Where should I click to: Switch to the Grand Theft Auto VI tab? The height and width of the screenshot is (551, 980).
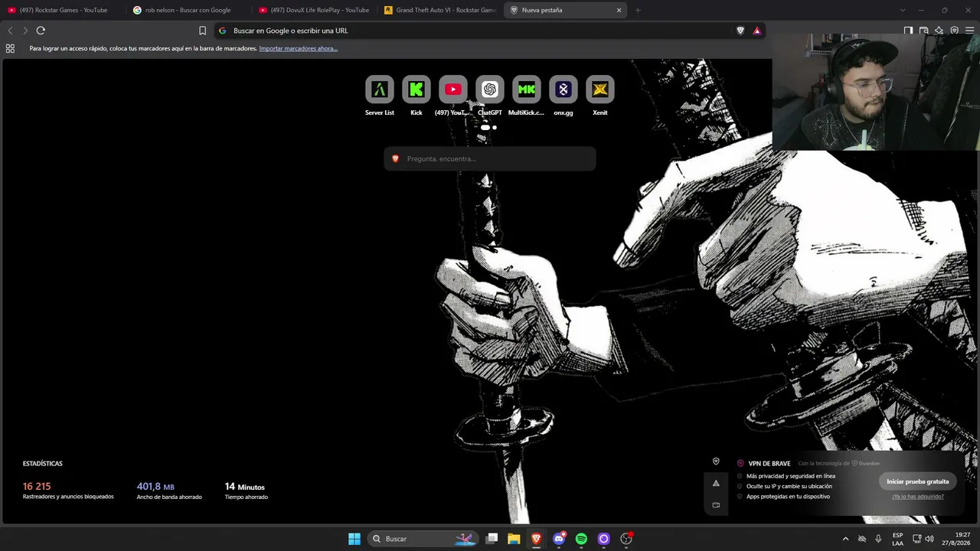coord(440,10)
